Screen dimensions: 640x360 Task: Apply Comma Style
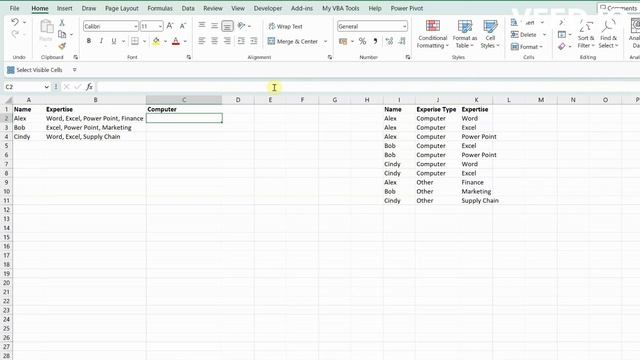click(x=375, y=41)
